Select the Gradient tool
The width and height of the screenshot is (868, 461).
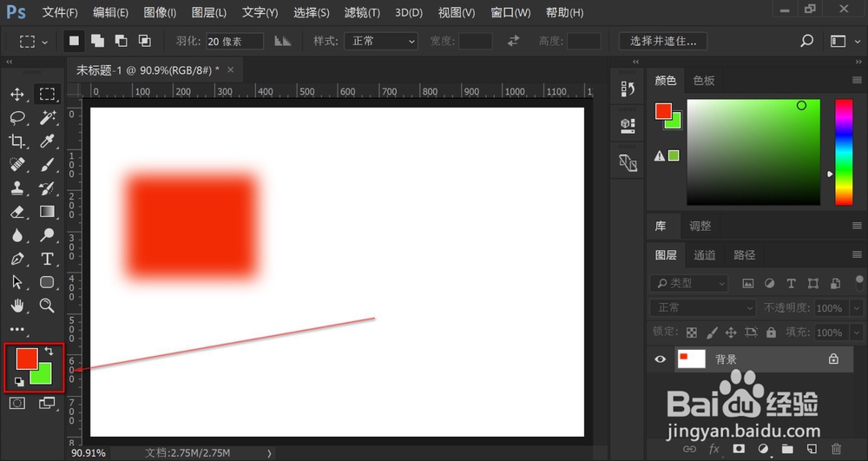point(47,212)
